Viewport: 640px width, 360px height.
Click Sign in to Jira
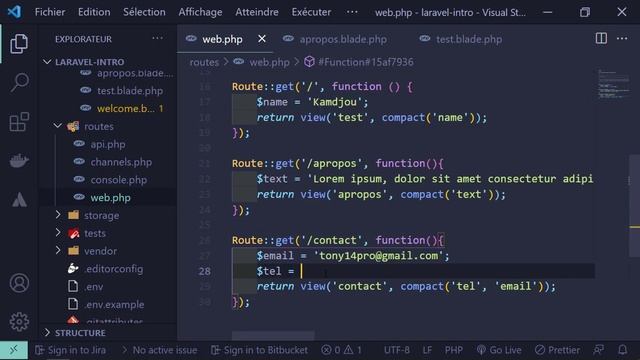tap(71, 350)
